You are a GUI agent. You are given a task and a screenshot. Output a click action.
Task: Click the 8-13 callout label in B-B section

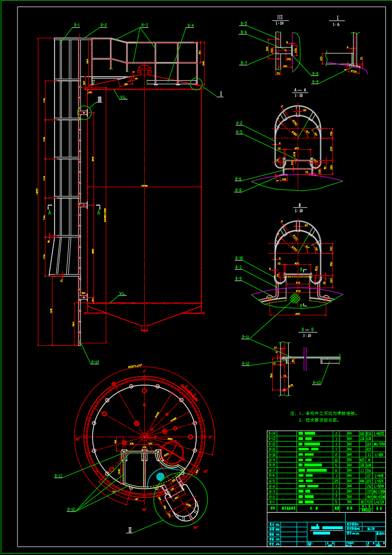(x=317, y=383)
